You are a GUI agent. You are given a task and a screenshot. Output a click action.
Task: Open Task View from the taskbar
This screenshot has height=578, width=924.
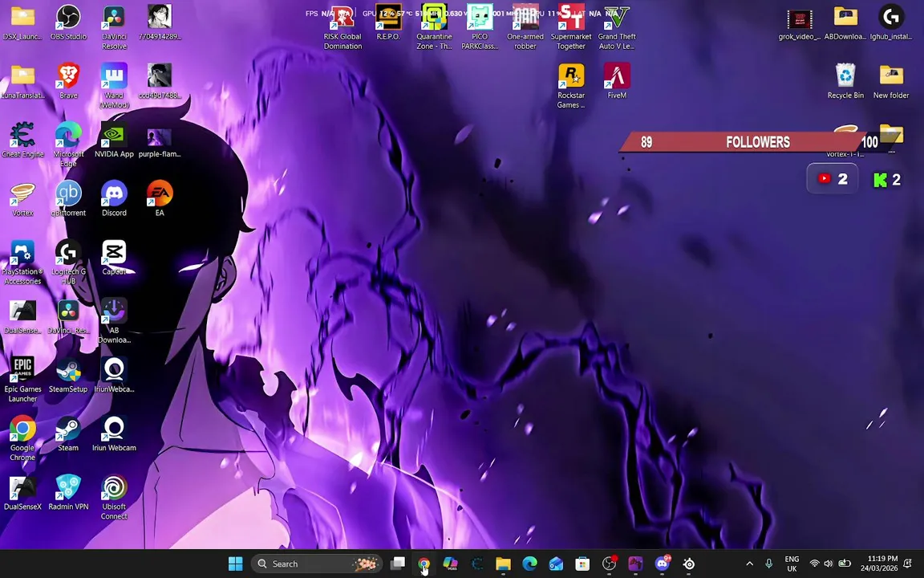pos(398,564)
